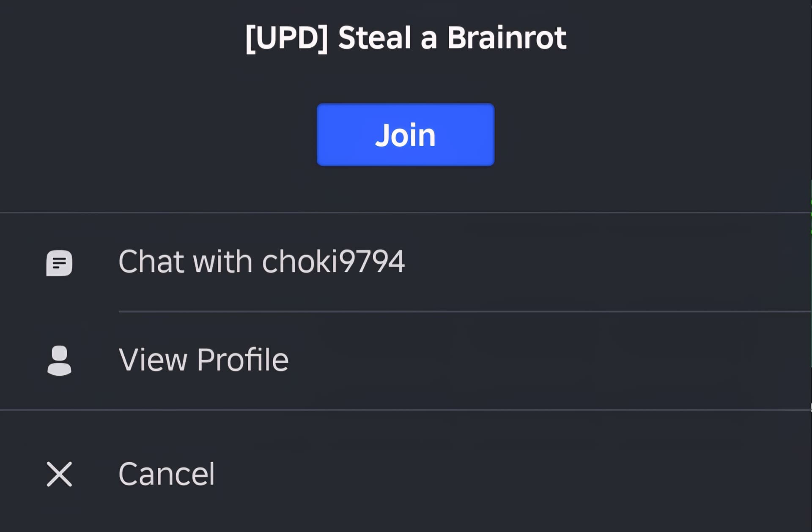The image size is (812, 532).
Task: Select the game name heading above Join
Action: pos(406,38)
